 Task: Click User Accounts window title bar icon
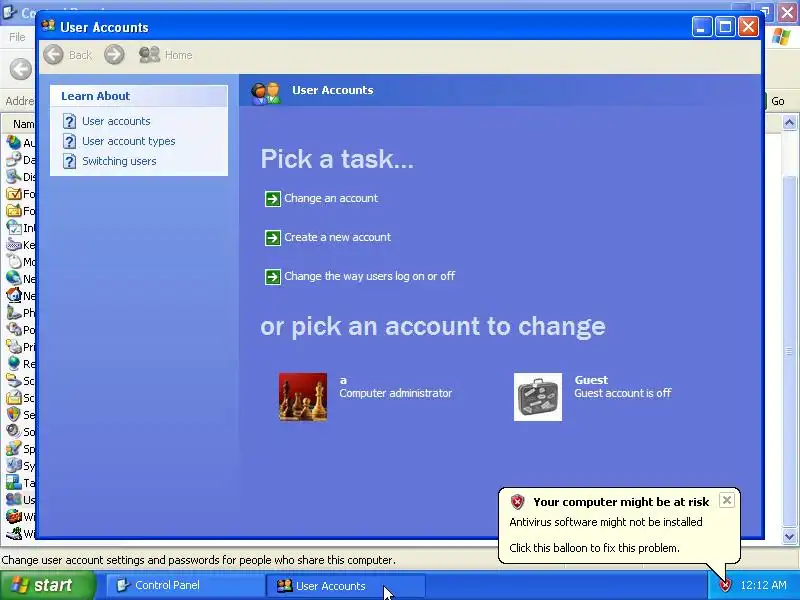tap(48, 26)
